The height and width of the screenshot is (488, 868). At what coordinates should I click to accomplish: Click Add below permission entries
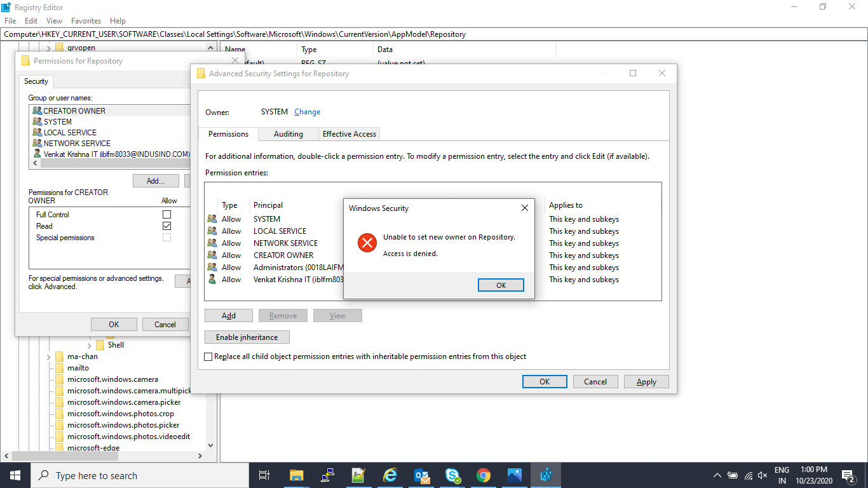click(229, 316)
